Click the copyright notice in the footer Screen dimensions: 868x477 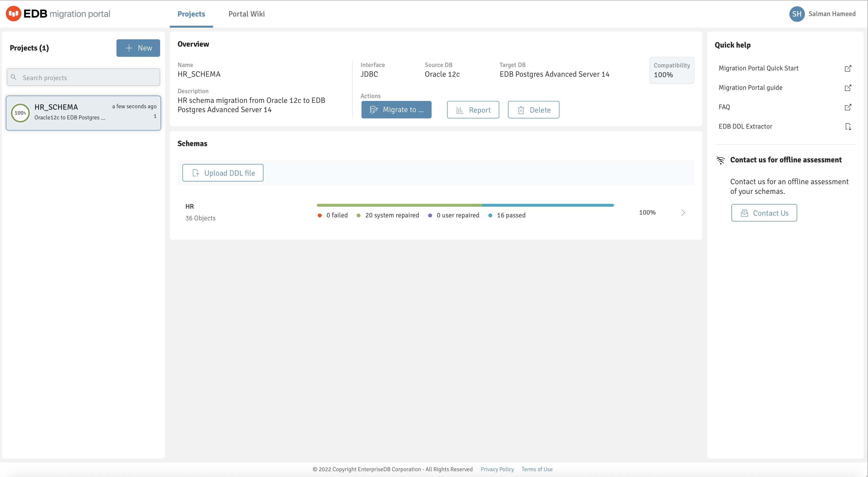pyautogui.click(x=393, y=469)
